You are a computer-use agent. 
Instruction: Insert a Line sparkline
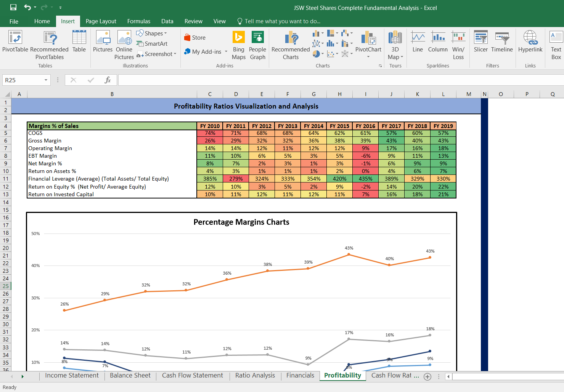pos(418,41)
